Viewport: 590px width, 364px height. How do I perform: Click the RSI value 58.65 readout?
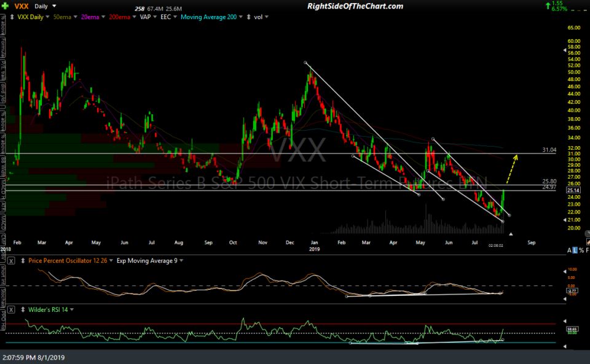[x=571, y=330]
